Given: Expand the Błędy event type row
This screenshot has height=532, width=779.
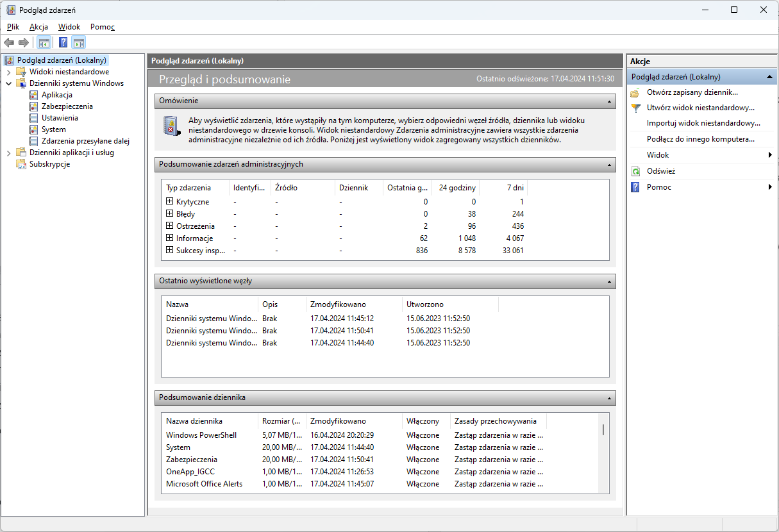Looking at the screenshot, I should tap(169, 213).
